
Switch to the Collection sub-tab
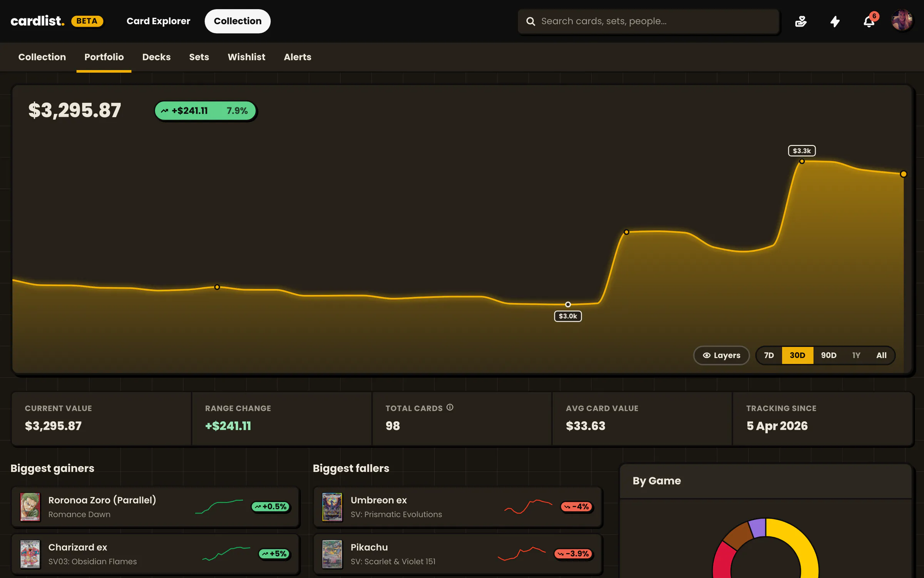coord(42,57)
